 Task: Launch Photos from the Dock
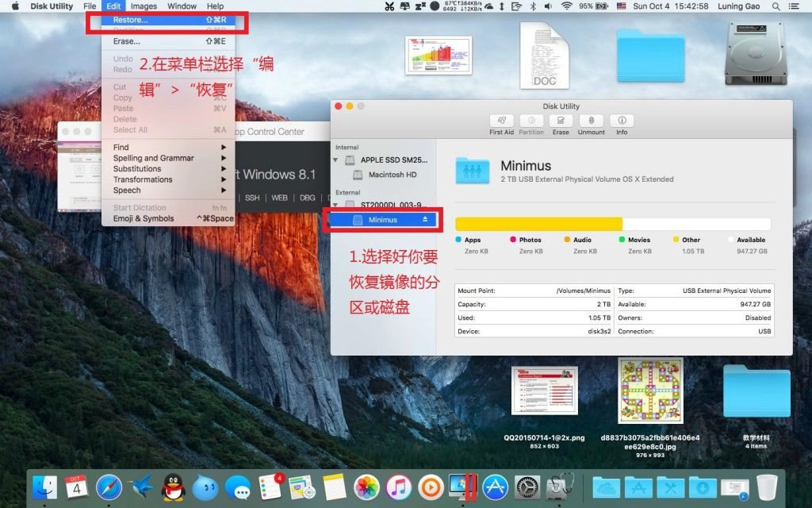tap(366, 488)
